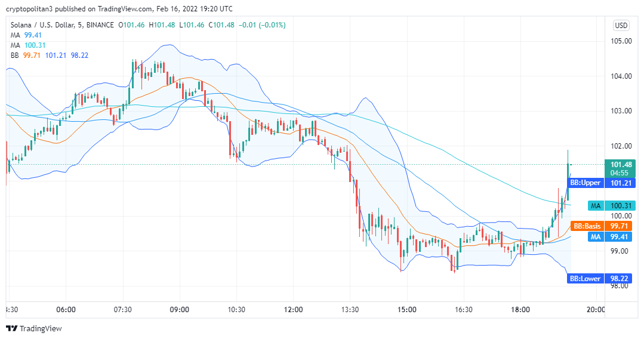Screen dimensions: 644x339
Task: Select the BB indicator legend entry
Action: tap(50, 56)
